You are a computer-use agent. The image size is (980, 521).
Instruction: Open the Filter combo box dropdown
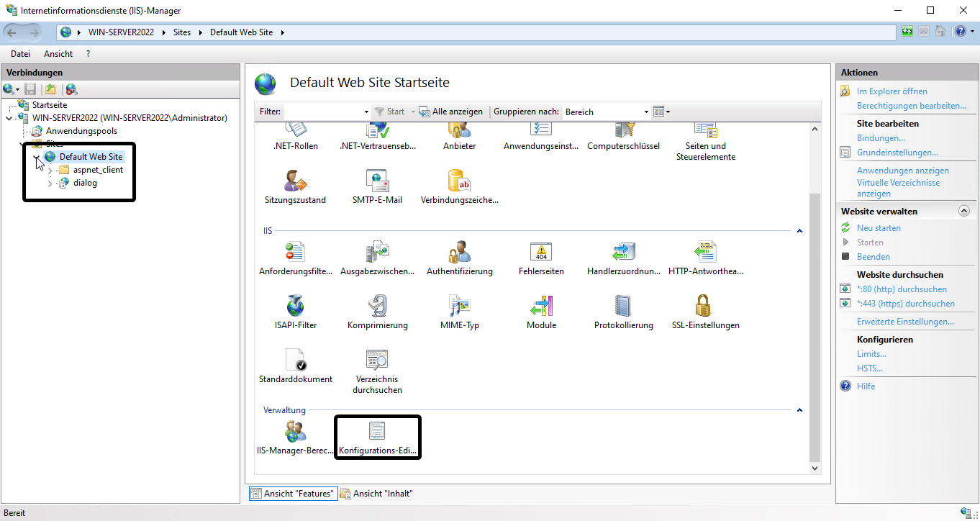click(366, 112)
